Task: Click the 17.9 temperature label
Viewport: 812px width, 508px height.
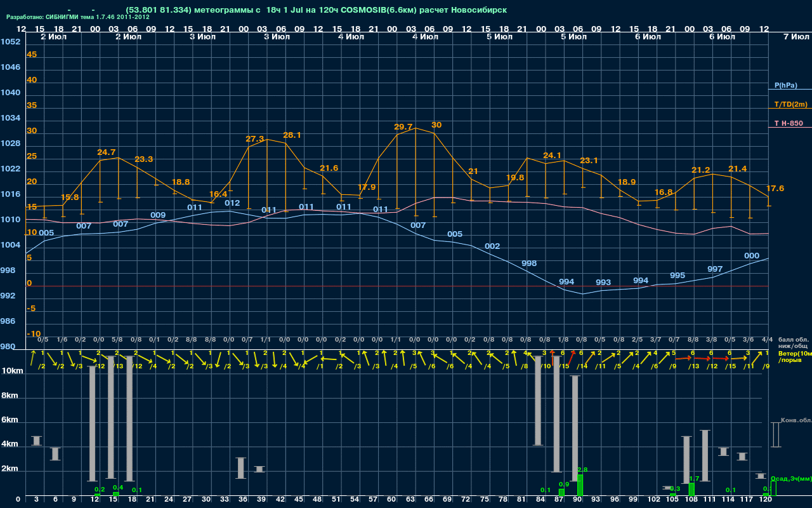Action: click(x=367, y=187)
